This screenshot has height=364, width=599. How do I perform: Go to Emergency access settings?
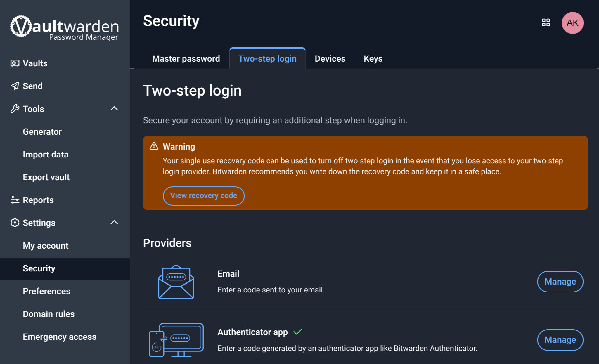coord(60,337)
